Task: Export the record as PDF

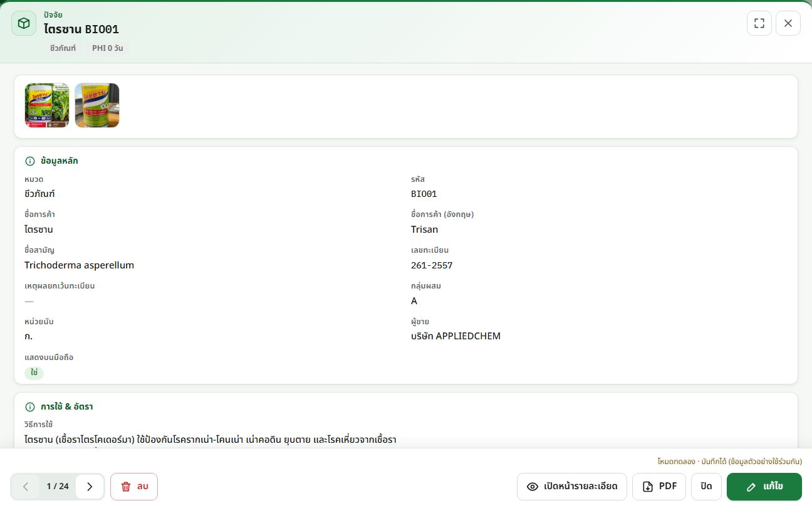Action: 659,487
